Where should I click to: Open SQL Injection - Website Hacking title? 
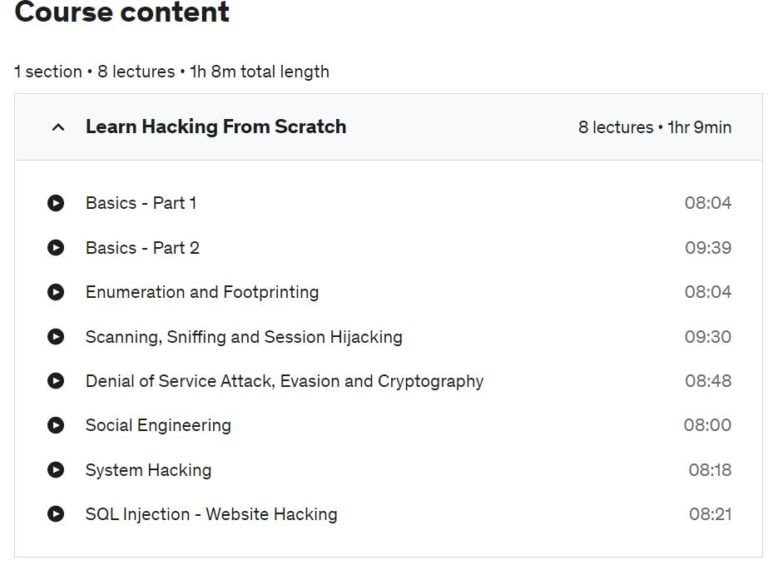coord(211,514)
